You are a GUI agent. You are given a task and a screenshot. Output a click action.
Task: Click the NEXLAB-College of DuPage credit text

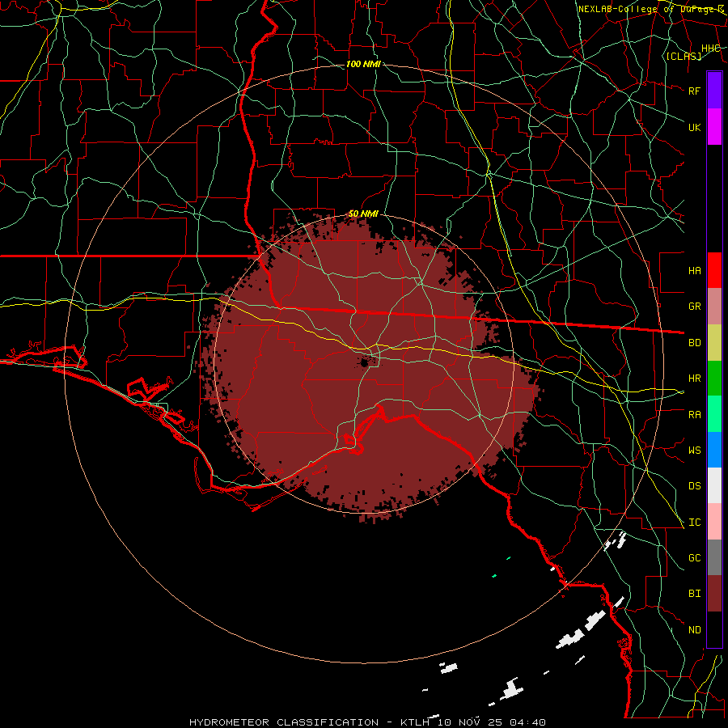650,9
